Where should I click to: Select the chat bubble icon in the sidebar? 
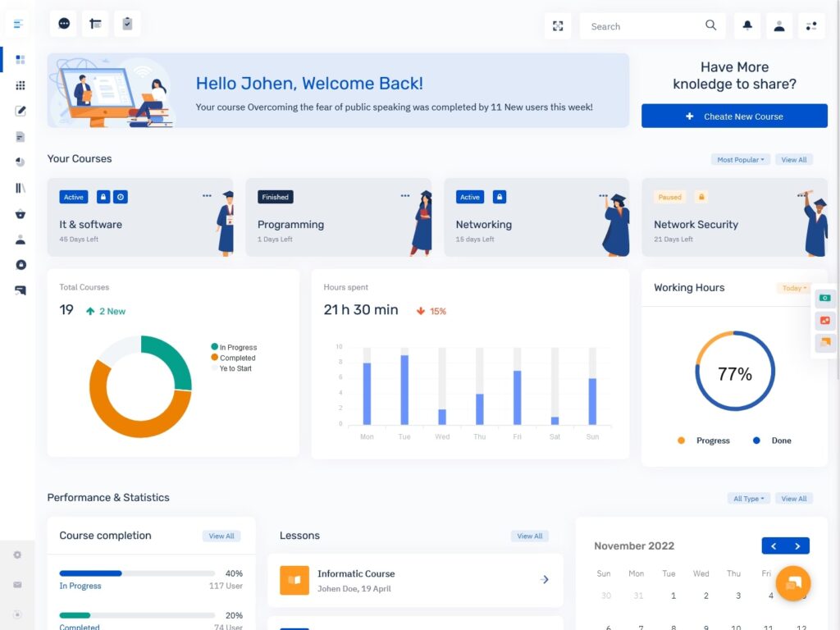coord(19,290)
